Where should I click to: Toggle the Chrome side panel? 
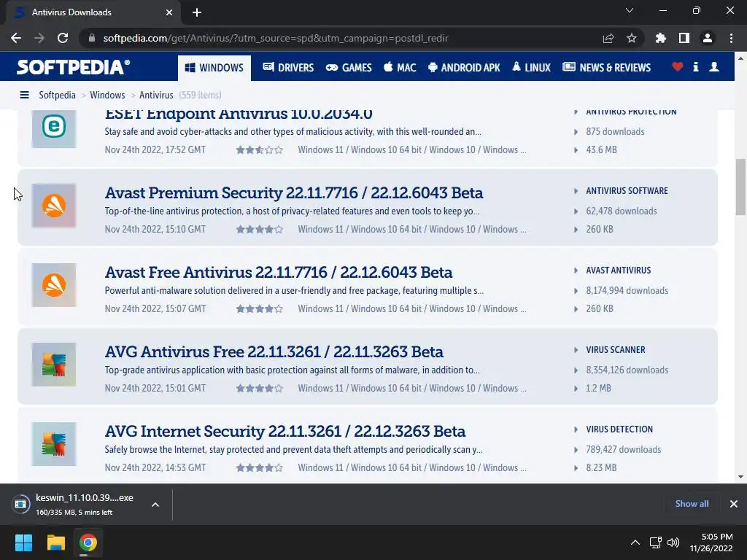684,38
